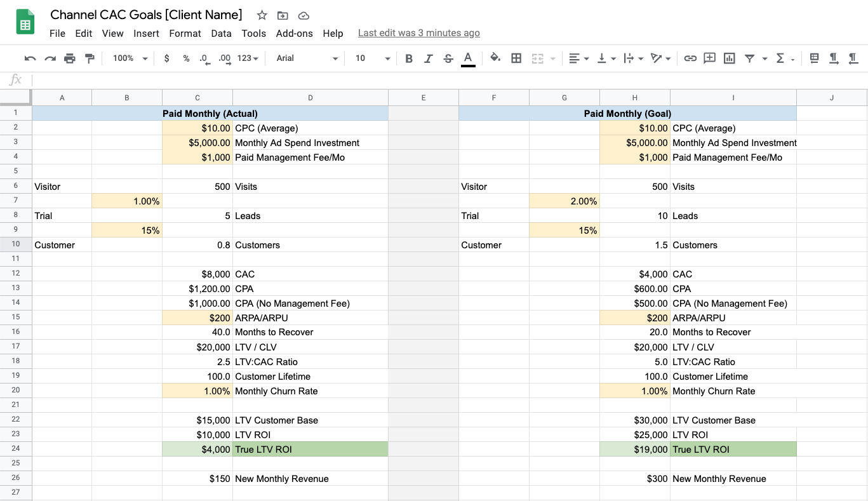The image size is (868, 501).
Task: Toggle bold formatting
Action: [x=409, y=58]
